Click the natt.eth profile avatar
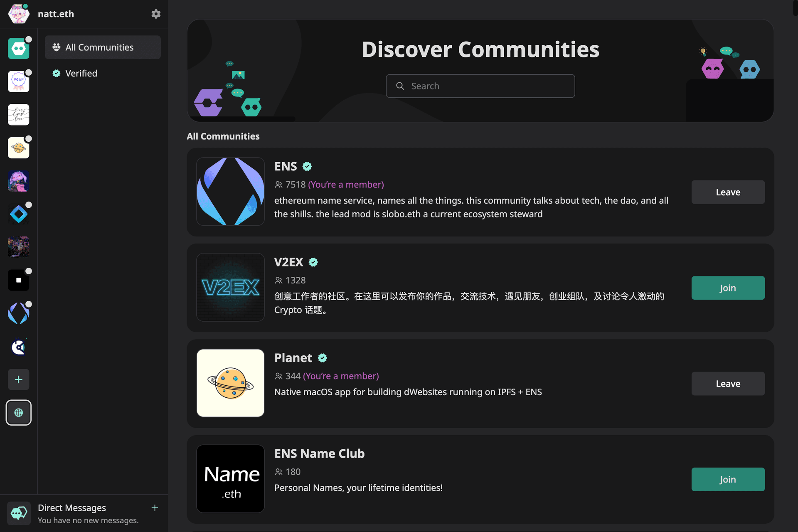Viewport: 798px width, 532px height. point(19,15)
